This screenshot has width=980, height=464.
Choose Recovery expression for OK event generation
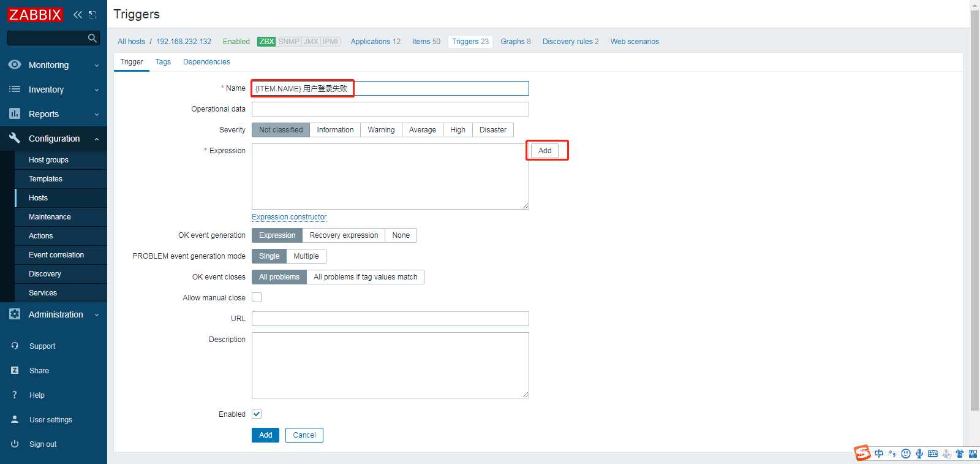coord(344,235)
